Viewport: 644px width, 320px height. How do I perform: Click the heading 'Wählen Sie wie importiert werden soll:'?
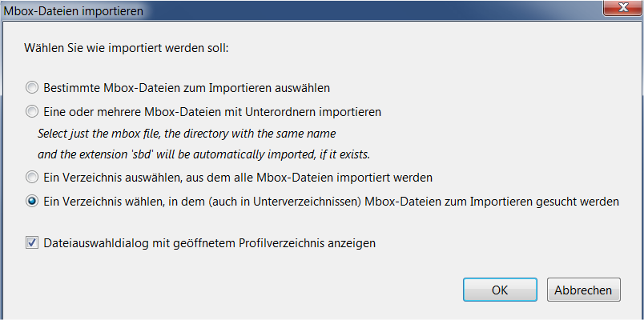pos(127,47)
